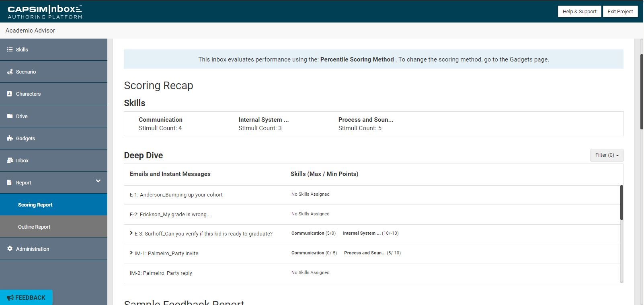
Task: Open the Administration menu item
Action: 53,249
